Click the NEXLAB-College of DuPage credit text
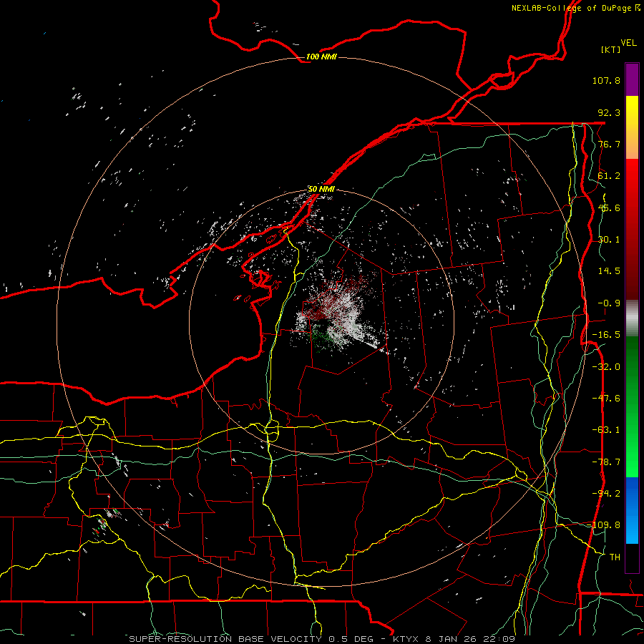 575,8
